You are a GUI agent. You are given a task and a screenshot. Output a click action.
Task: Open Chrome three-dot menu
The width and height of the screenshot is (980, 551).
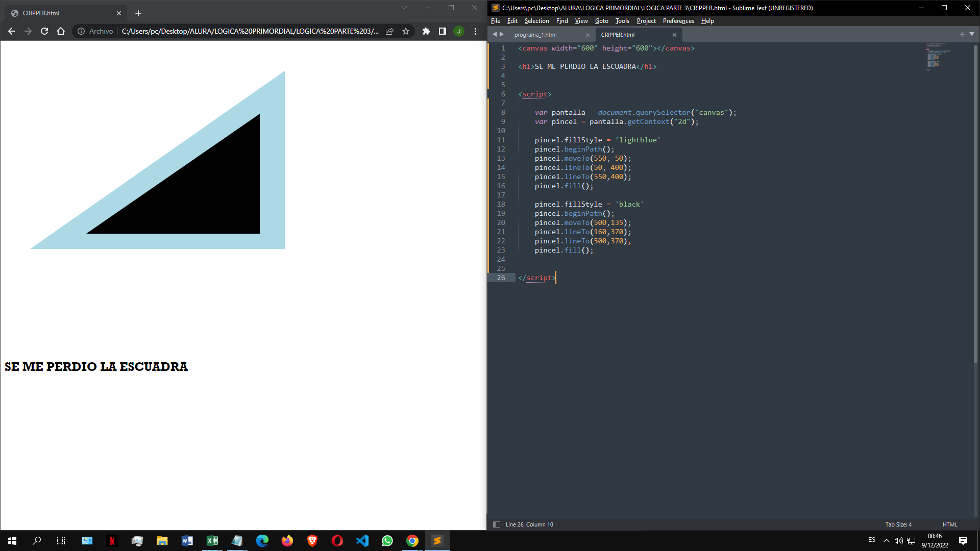475,31
